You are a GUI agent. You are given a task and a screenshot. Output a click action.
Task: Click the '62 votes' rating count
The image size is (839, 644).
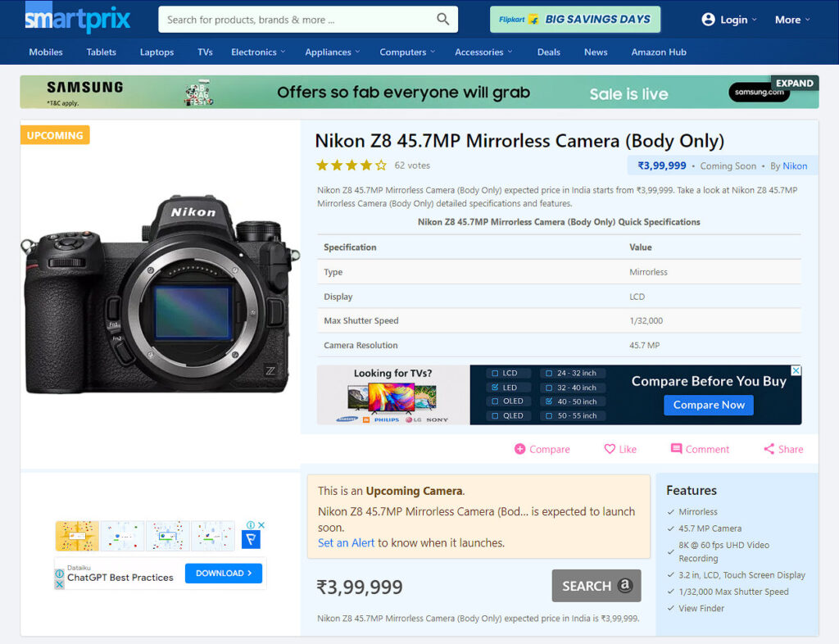tap(412, 166)
